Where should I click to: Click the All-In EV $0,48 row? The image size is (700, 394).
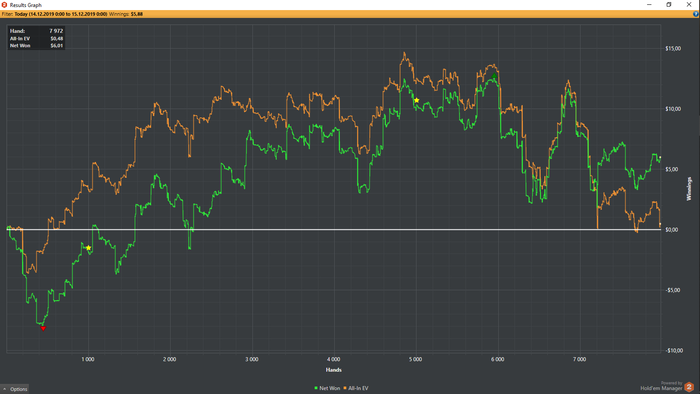[x=36, y=38]
